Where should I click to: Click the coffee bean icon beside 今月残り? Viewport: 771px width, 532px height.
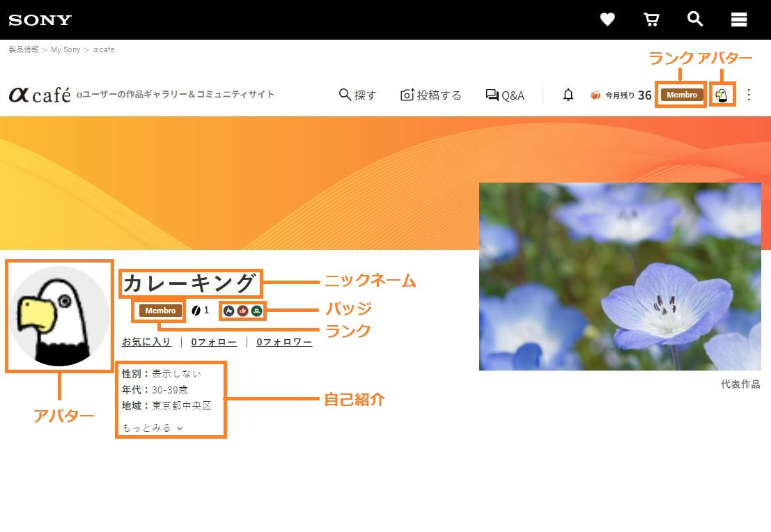pyautogui.click(x=595, y=95)
